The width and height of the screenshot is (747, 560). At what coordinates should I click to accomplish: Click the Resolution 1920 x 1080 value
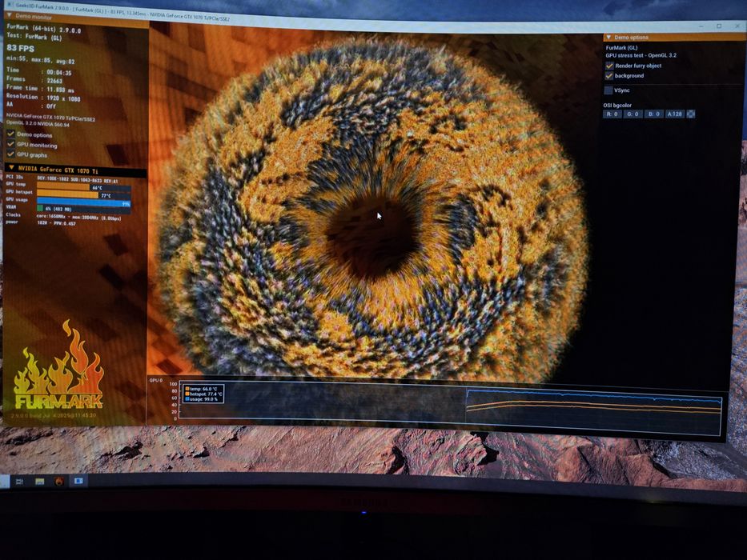pos(63,98)
